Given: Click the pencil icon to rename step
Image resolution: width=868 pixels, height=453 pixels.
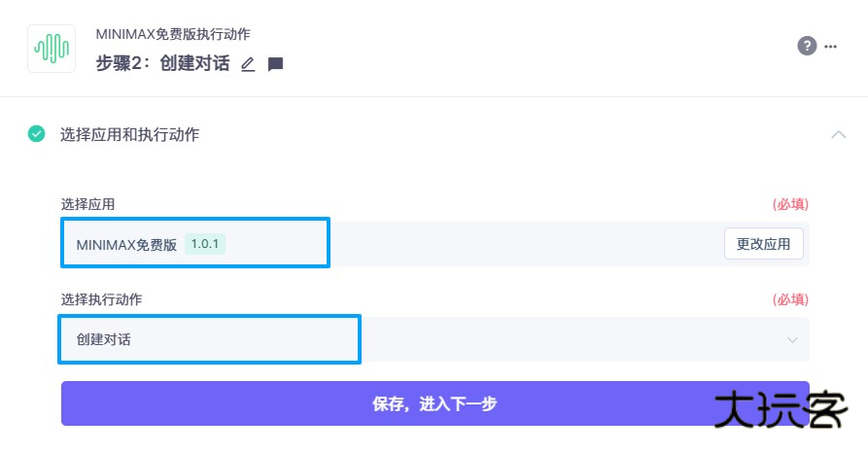Looking at the screenshot, I should click(x=248, y=64).
